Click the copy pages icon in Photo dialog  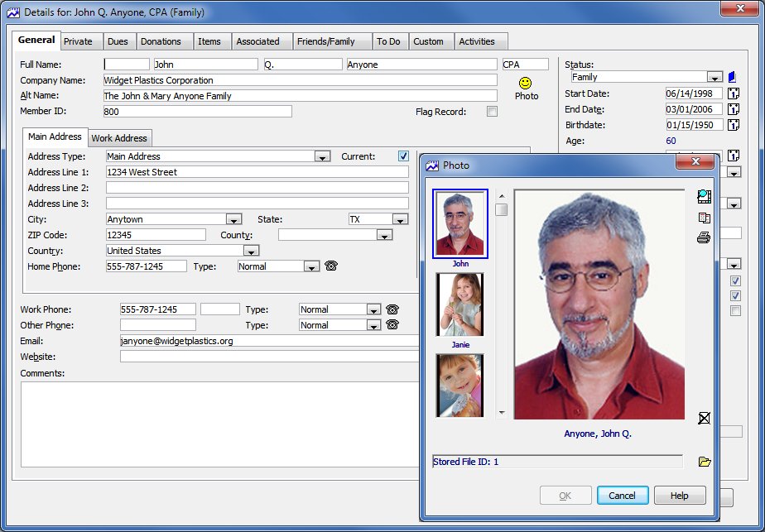click(704, 218)
